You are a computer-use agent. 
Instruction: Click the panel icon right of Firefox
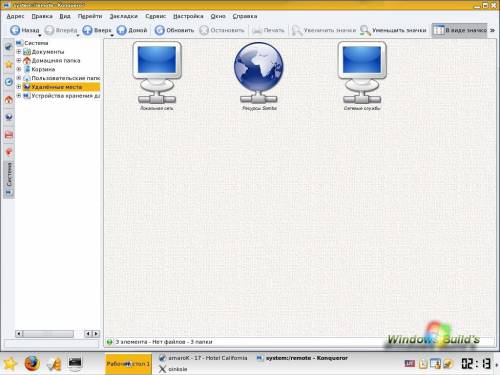[54, 364]
